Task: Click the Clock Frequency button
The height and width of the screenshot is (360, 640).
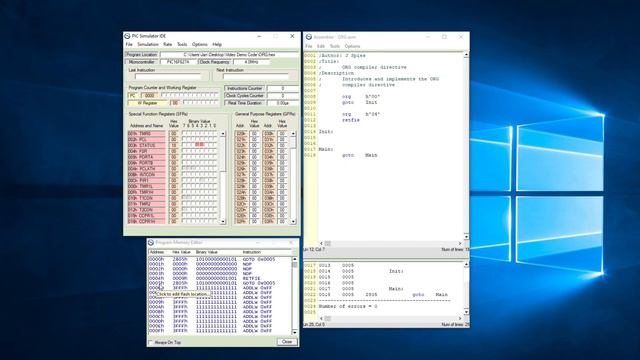Action: pos(215,62)
